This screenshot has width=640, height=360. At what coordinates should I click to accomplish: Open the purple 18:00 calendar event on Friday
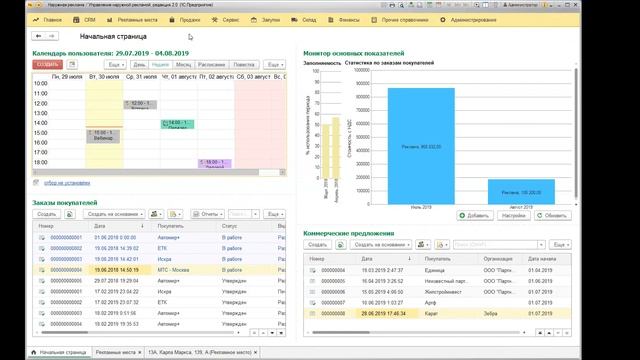point(215,163)
